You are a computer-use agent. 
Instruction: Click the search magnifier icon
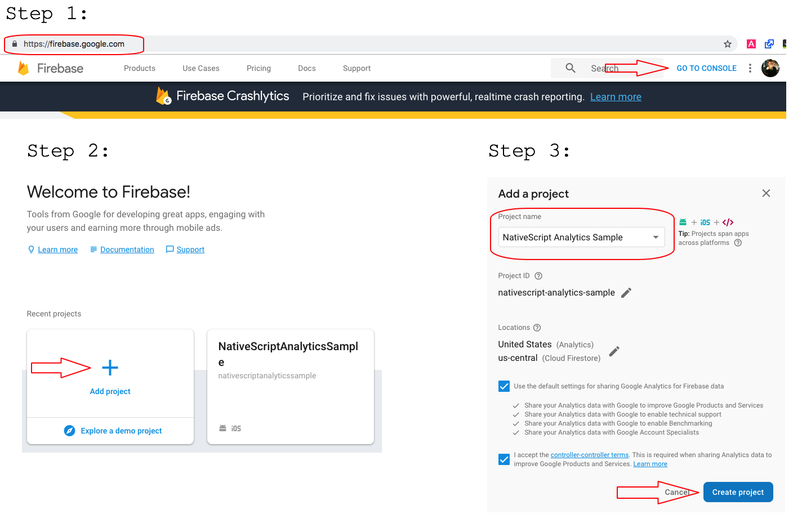tap(570, 68)
